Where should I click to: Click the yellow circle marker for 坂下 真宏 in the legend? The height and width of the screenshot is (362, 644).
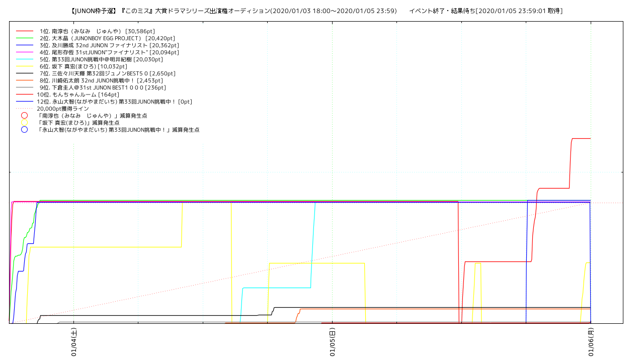coord(24,123)
